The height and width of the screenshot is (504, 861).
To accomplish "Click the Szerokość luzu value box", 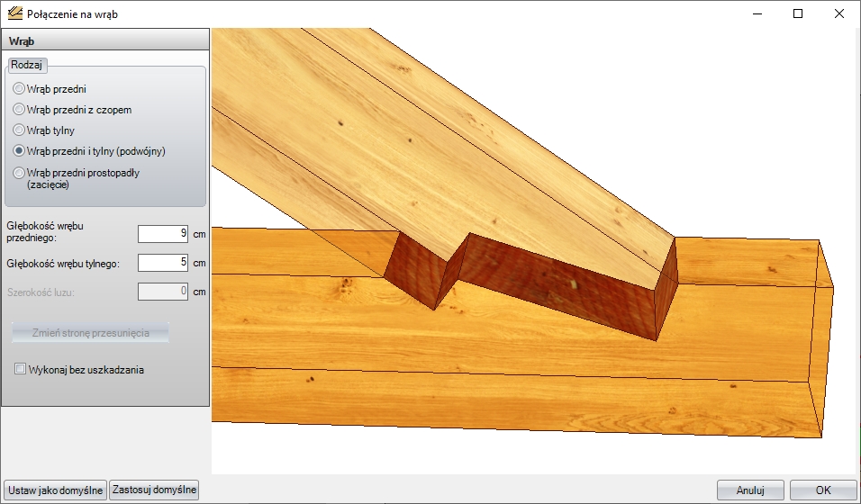I will [163, 292].
